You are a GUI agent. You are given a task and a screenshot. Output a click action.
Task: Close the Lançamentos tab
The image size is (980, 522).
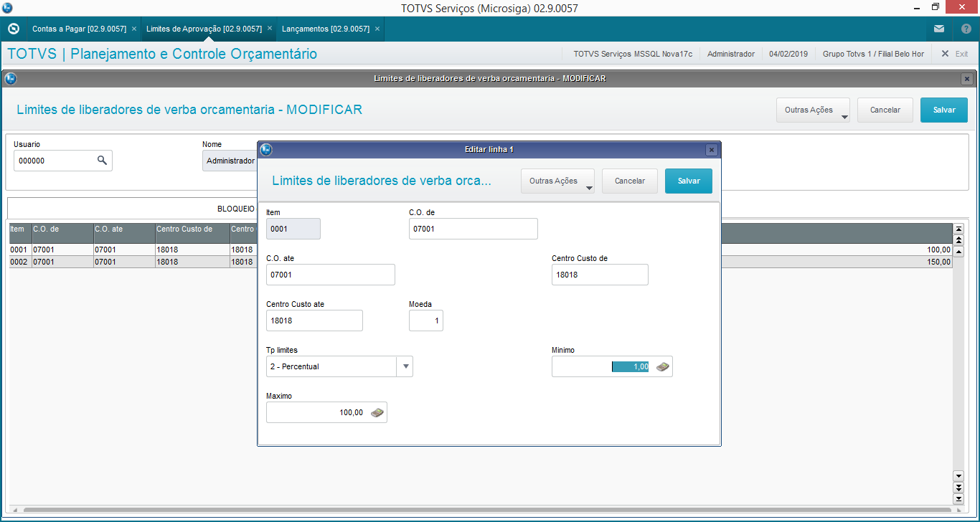coord(377,29)
